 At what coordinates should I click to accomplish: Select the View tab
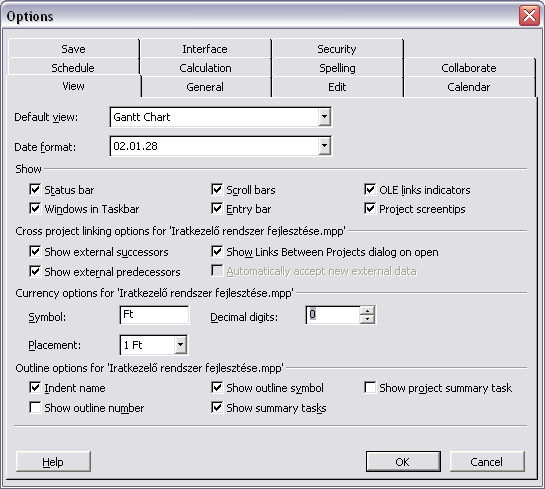[x=73, y=86]
